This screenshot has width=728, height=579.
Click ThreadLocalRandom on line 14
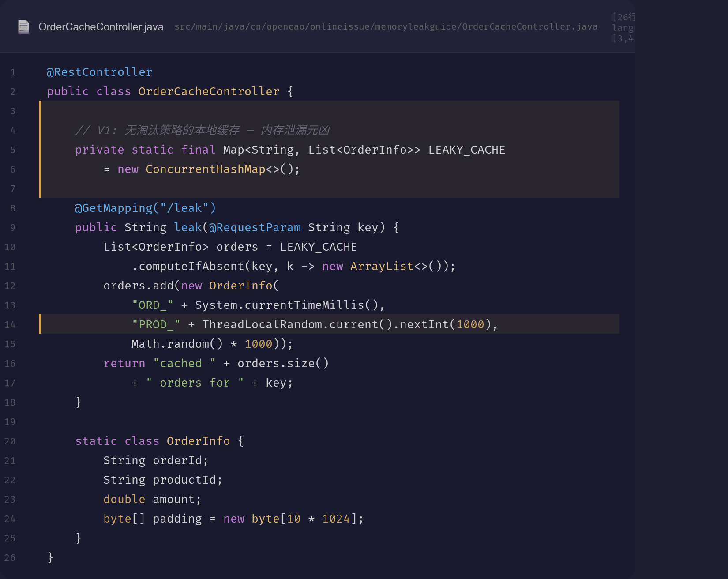(262, 324)
